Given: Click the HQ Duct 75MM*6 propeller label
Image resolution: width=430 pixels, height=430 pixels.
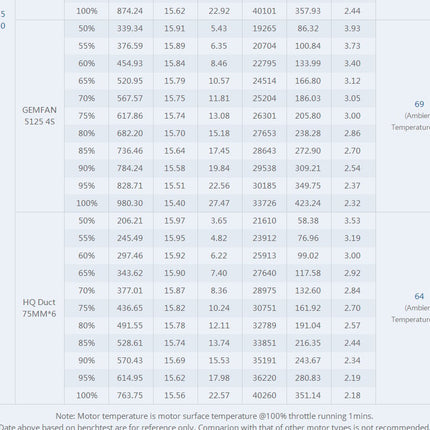Looking at the screenshot, I should tap(39, 308).
